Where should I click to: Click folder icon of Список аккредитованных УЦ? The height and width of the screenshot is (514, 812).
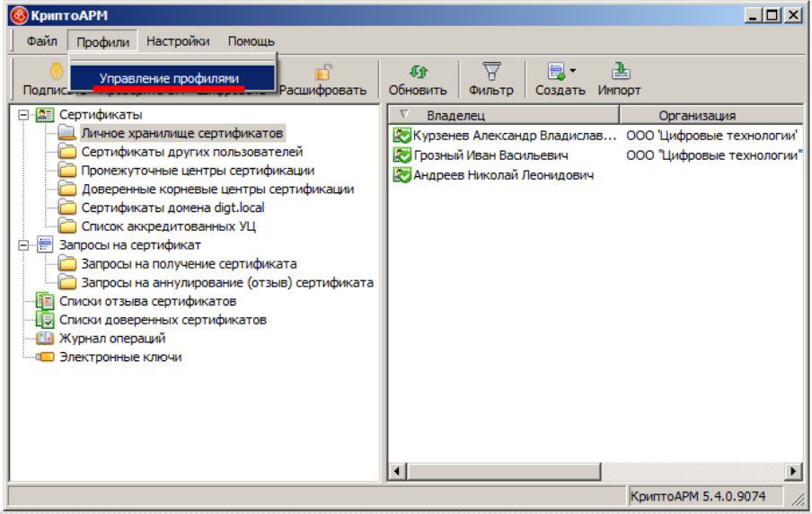pyautogui.click(x=66, y=226)
